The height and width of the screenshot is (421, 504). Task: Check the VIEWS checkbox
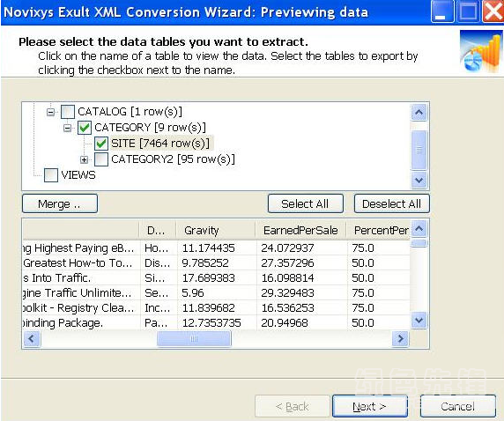pyautogui.click(x=51, y=175)
